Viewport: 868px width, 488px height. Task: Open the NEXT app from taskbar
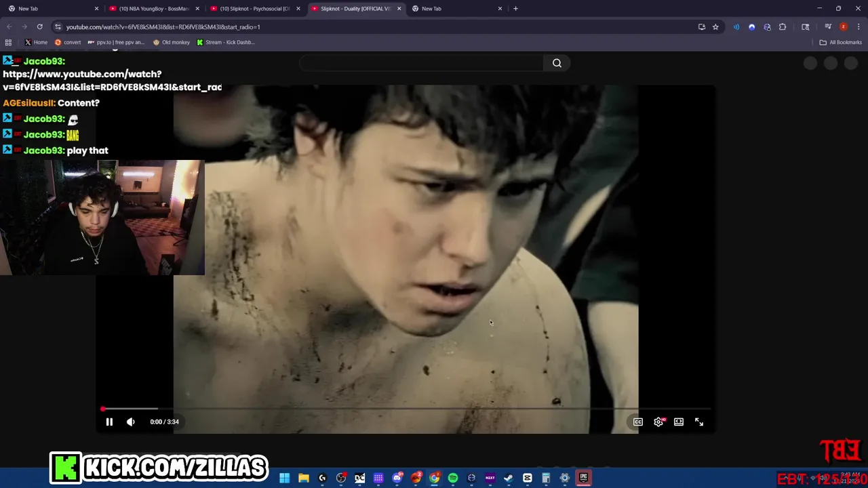[x=490, y=479]
